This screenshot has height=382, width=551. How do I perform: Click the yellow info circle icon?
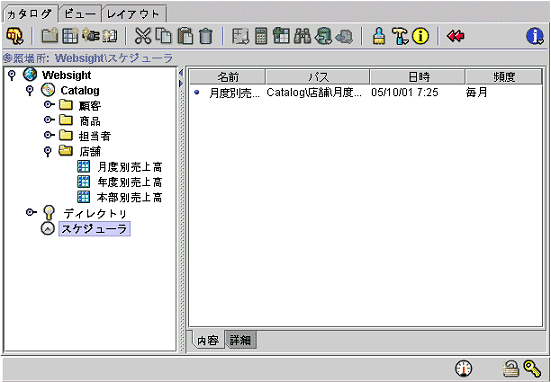420,36
